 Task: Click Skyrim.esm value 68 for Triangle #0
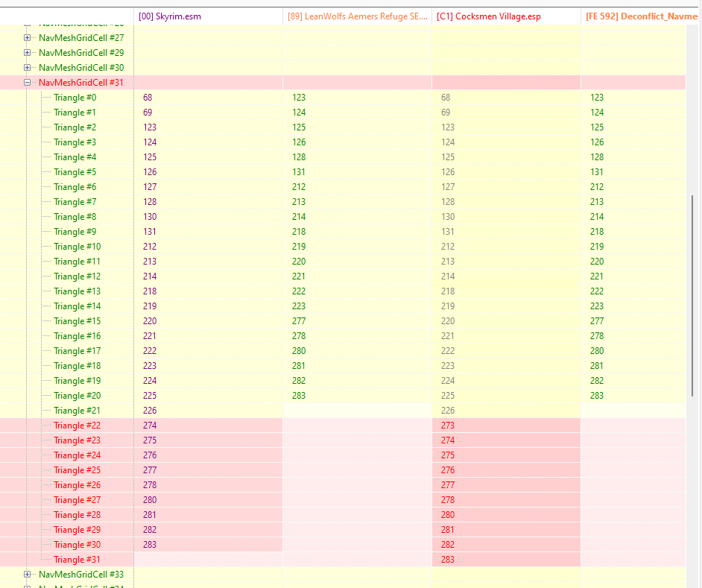click(x=148, y=98)
